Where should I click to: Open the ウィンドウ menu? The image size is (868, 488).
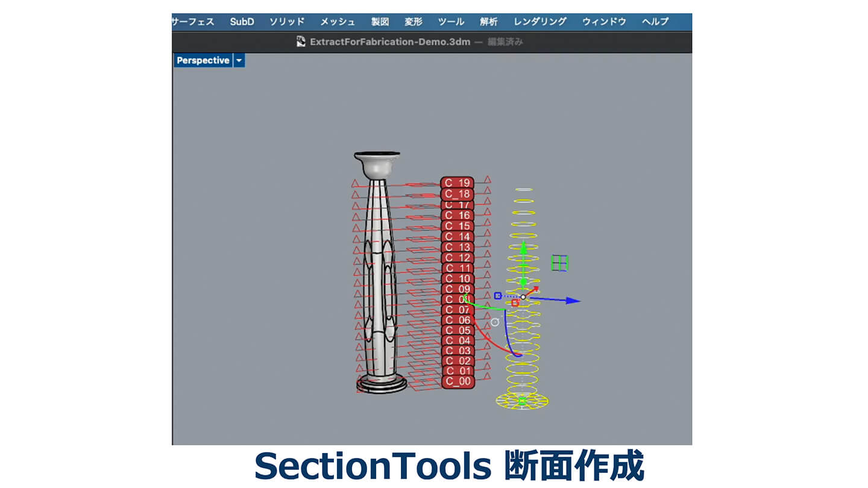point(604,22)
